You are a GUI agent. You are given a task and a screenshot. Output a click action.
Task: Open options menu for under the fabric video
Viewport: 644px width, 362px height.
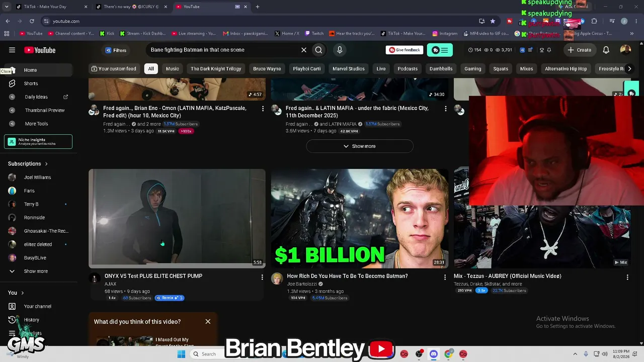coord(445,109)
